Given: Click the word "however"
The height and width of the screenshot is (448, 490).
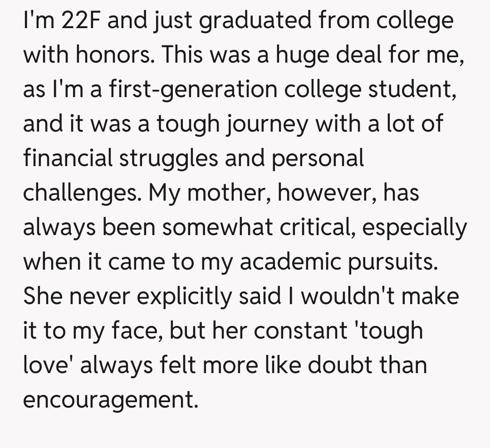Looking at the screenshot, I should (x=326, y=193).
